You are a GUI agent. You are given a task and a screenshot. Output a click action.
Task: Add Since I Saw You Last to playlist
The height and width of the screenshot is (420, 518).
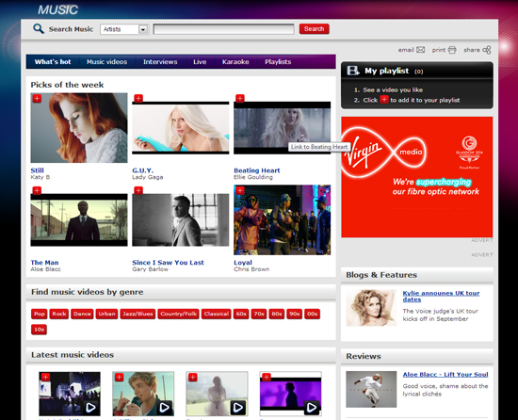tap(138, 190)
